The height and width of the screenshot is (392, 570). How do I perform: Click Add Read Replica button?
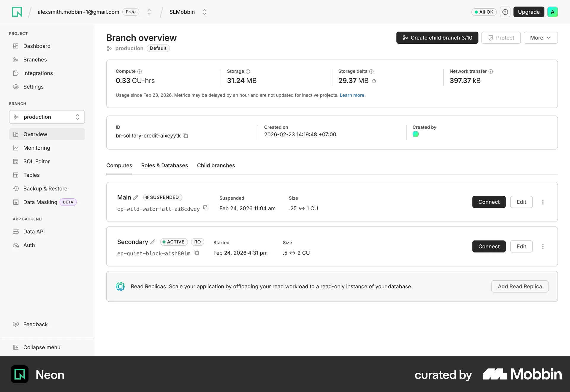[520, 287]
